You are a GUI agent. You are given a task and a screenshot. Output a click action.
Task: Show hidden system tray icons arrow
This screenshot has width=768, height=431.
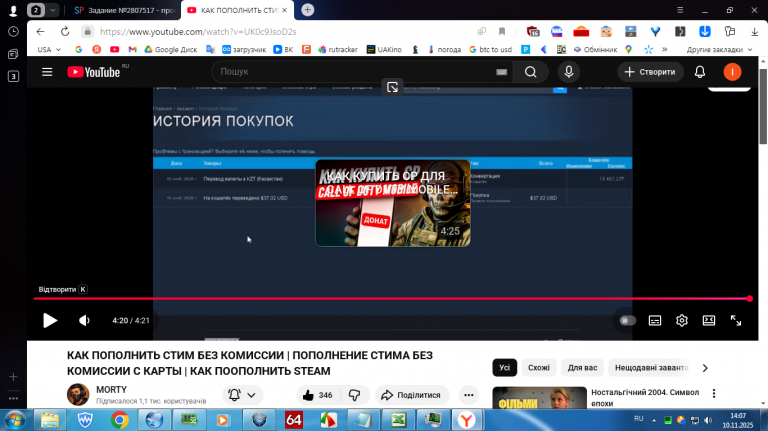pos(654,420)
